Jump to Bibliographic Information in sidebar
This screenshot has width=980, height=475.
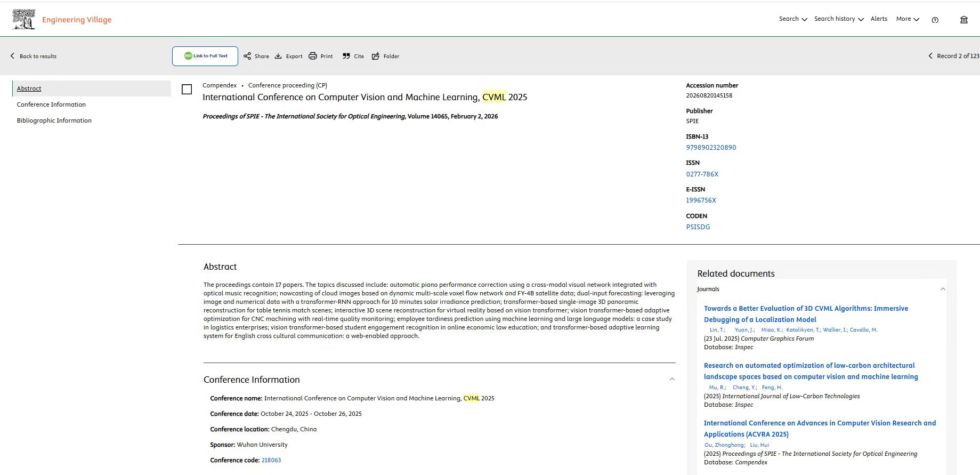point(54,120)
